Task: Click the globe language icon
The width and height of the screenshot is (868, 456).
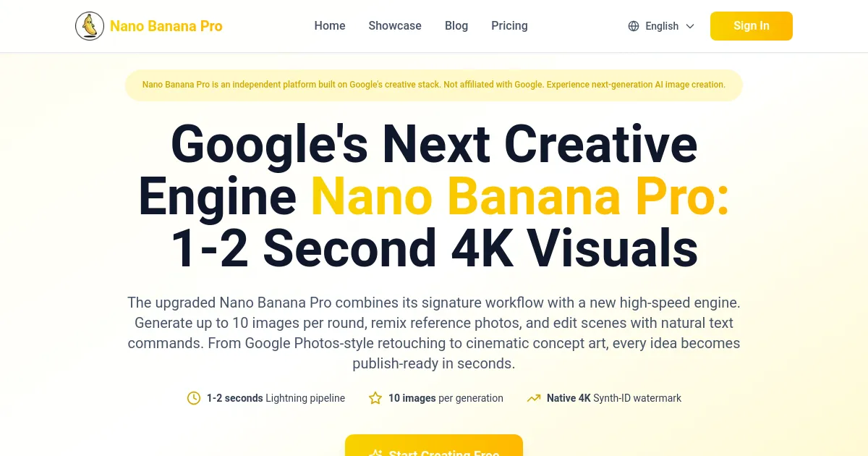Action: pyautogui.click(x=634, y=26)
